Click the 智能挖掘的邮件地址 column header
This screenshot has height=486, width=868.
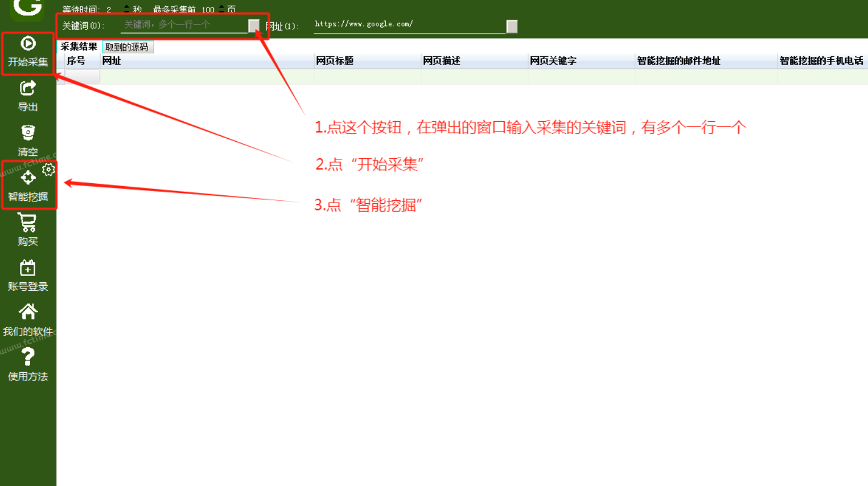pyautogui.click(x=706, y=61)
